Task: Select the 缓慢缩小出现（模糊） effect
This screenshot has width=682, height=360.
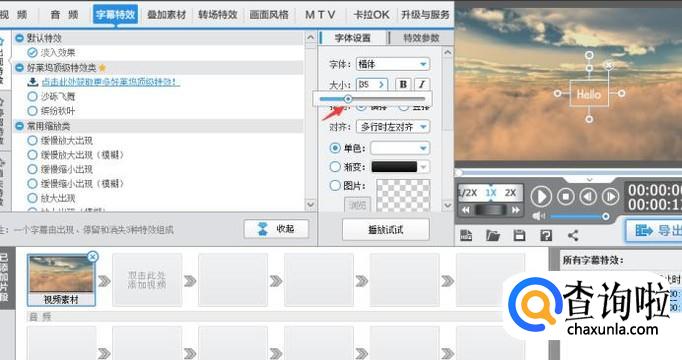Action: pyautogui.click(x=32, y=183)
